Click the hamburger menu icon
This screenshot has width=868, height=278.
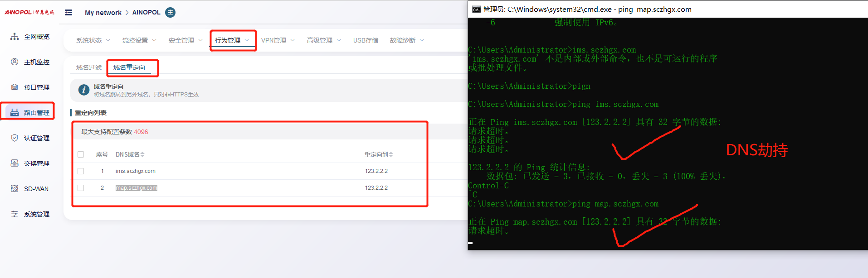tap(68, 13)
